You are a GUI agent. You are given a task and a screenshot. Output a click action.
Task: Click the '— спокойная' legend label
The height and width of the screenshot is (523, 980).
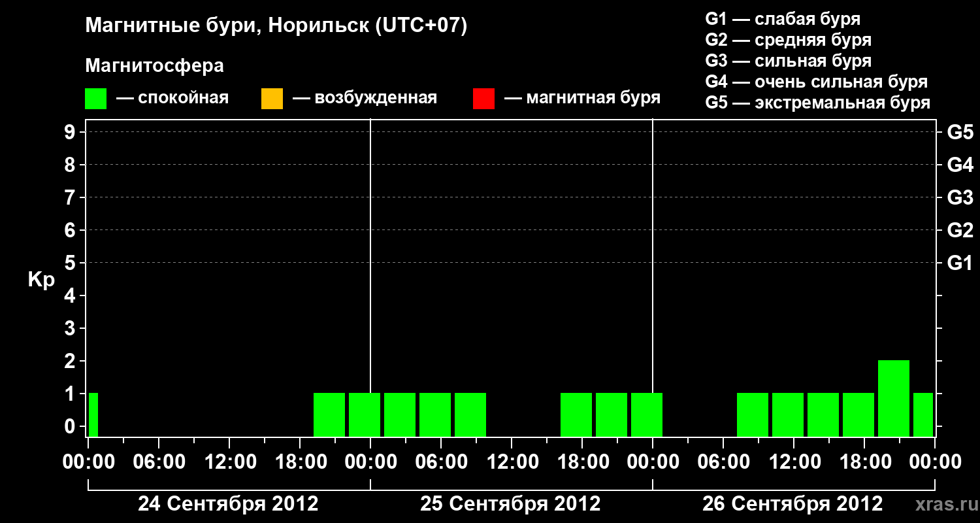(172, 98)
